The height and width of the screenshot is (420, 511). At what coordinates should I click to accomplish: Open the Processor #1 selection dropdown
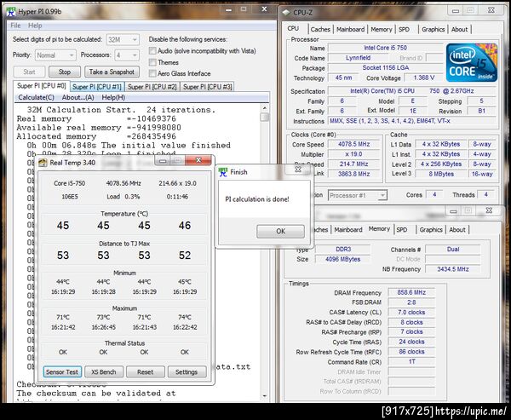click(358, 195)
